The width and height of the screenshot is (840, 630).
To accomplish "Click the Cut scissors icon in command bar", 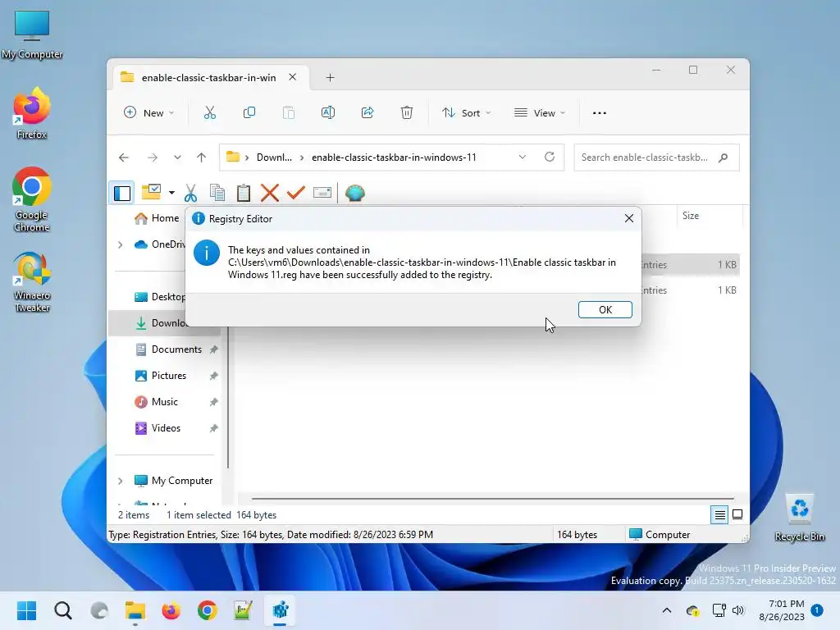I will pyautogui.click(x=210, y=113).
